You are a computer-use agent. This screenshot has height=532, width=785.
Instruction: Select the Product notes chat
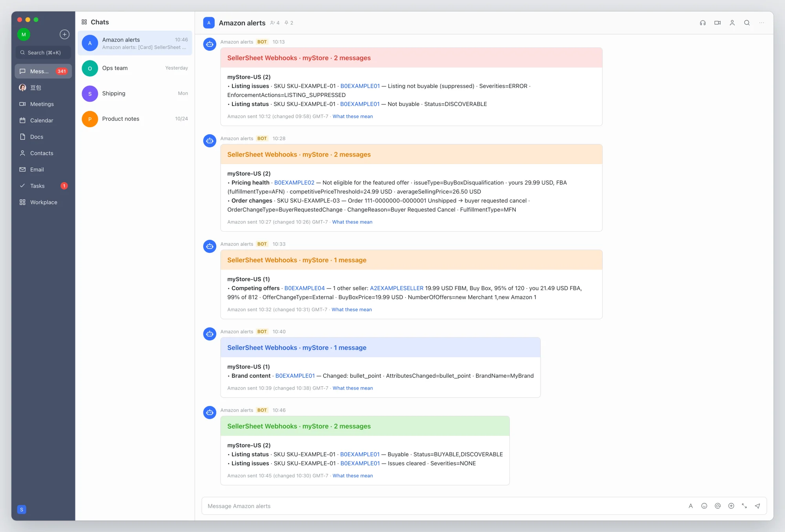(135, 119)
